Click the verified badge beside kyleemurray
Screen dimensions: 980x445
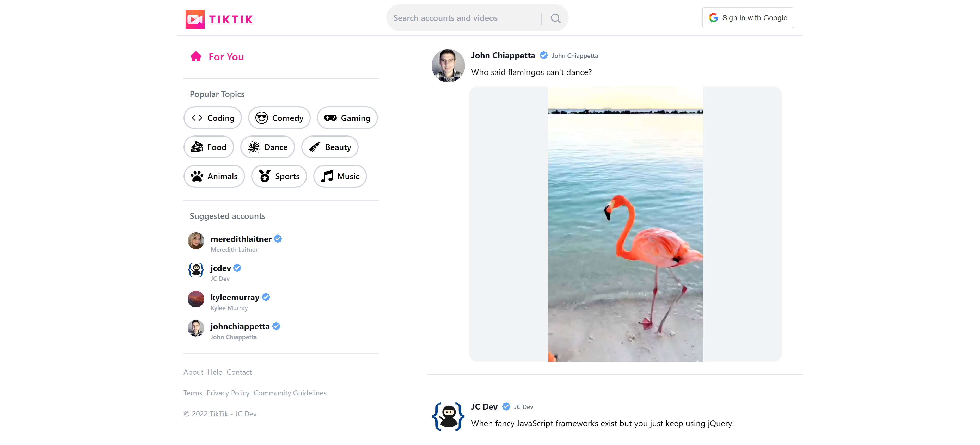(x=266, y=298)
